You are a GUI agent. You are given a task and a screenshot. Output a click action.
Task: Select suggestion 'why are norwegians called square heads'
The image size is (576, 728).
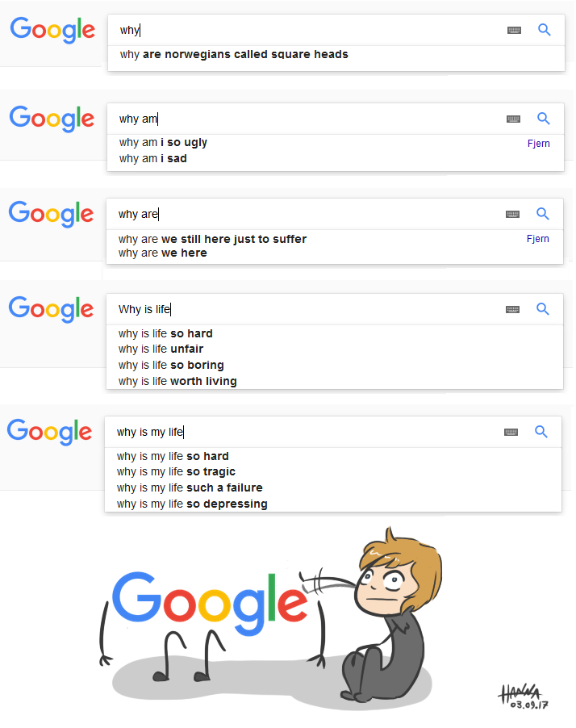pos(234,55)
